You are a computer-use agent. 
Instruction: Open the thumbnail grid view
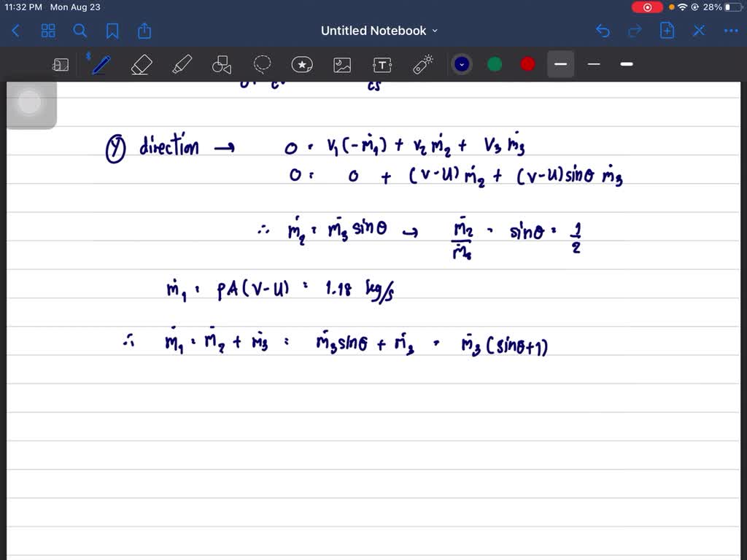pos(48,31)
